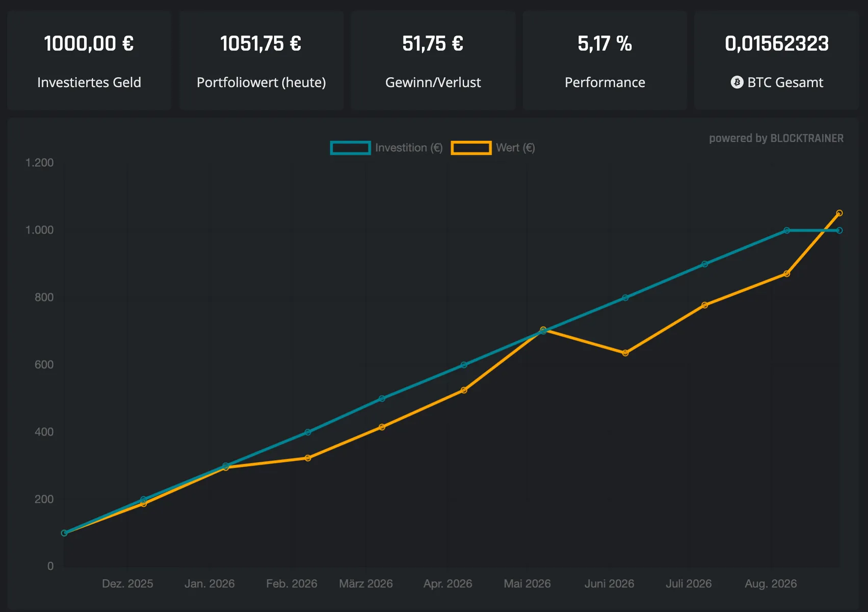Click the final orange Wert point, top right
This screenshot has width=868, height=612.
[839, 213]
